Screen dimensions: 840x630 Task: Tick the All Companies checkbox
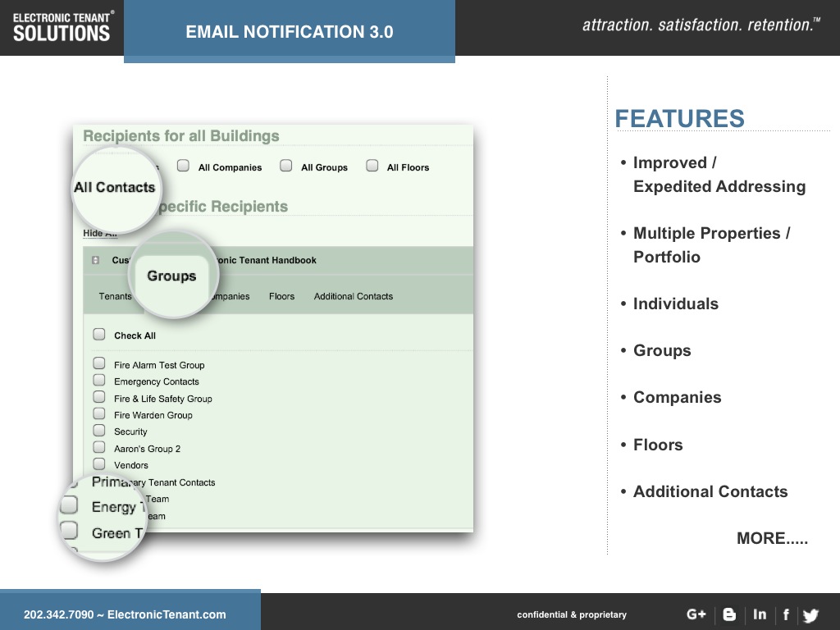pyautogui.click(x=184, y=166)
